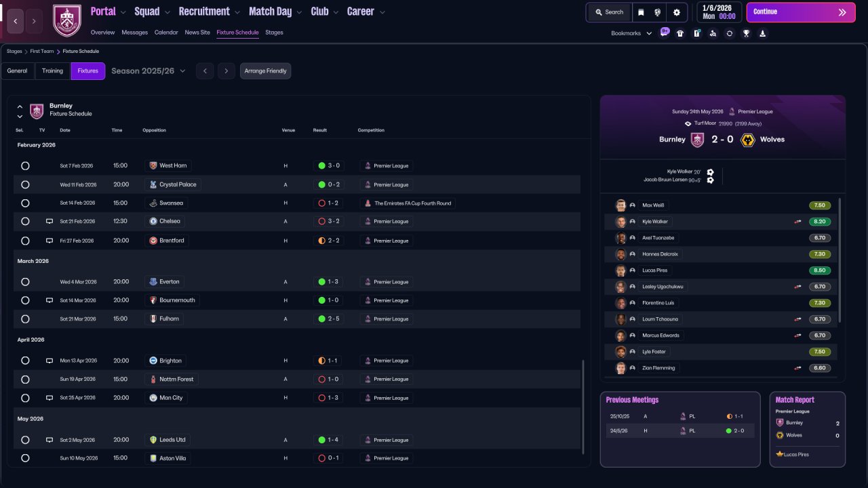Select the Everton fixture radio button
Screen dimensions: 868x488
tap(25, 282)
